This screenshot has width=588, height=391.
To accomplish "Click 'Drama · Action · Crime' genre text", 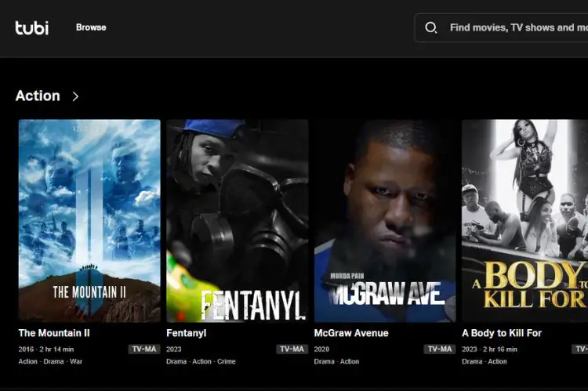I will (x=201, y=361).
